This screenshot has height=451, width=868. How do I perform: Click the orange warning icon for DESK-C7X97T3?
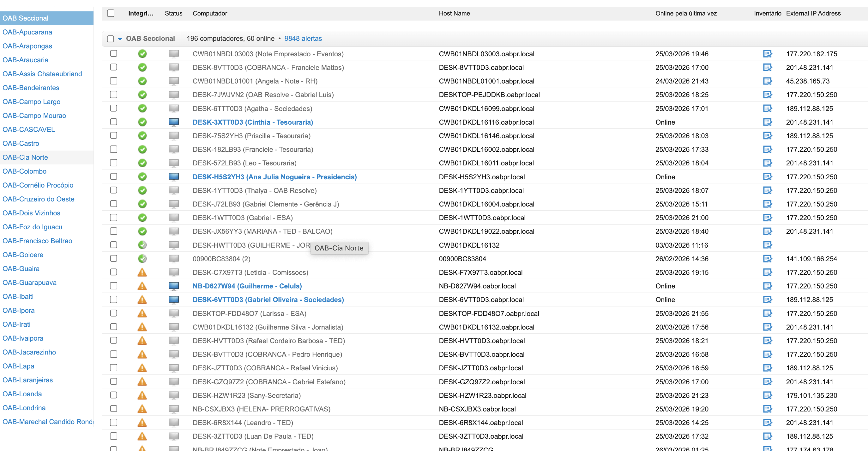click(142, 272)
